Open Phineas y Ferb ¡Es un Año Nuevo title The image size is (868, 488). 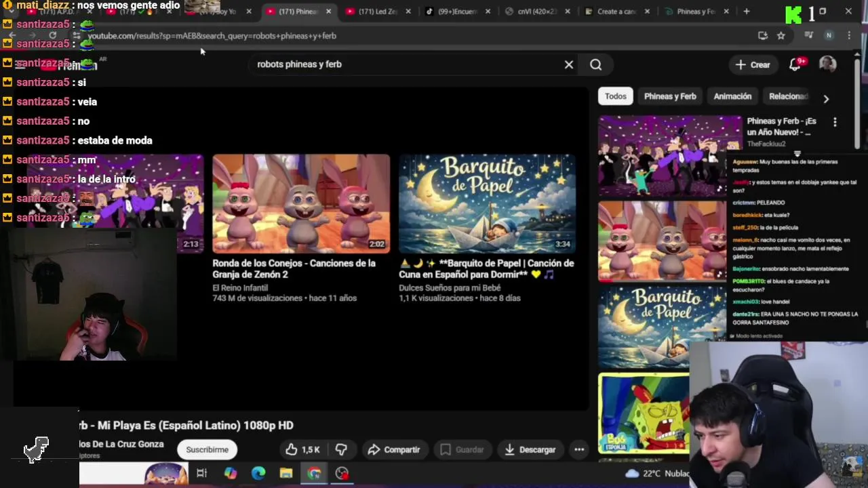point(781,127)
